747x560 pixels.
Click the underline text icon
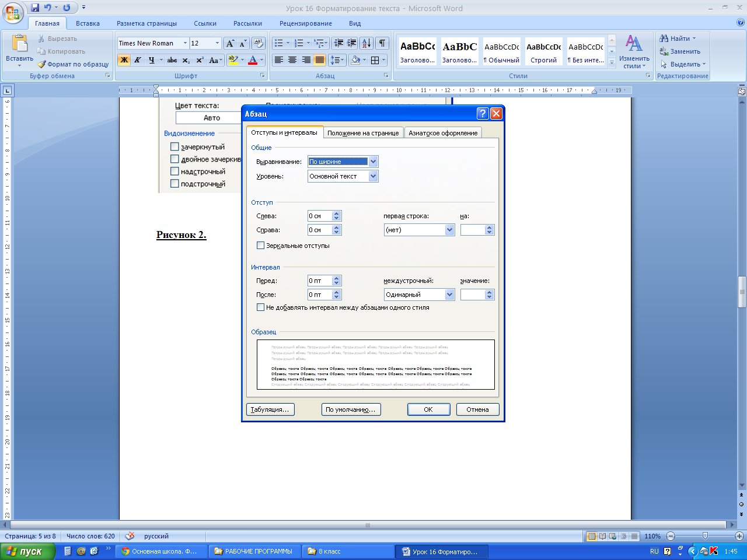[x=151, y=60]
